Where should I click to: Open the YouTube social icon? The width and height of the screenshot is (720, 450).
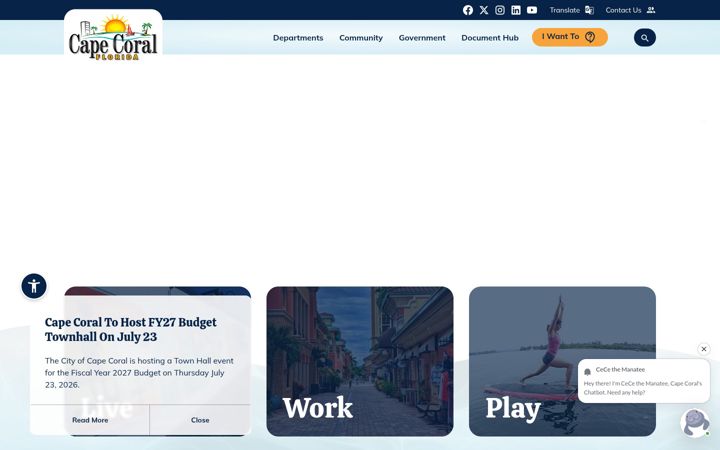532,10
